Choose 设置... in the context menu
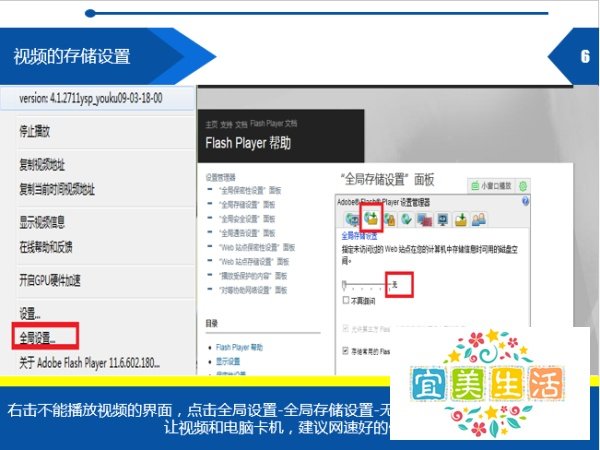This screenshot has height=450, width=600. point(30,314)
